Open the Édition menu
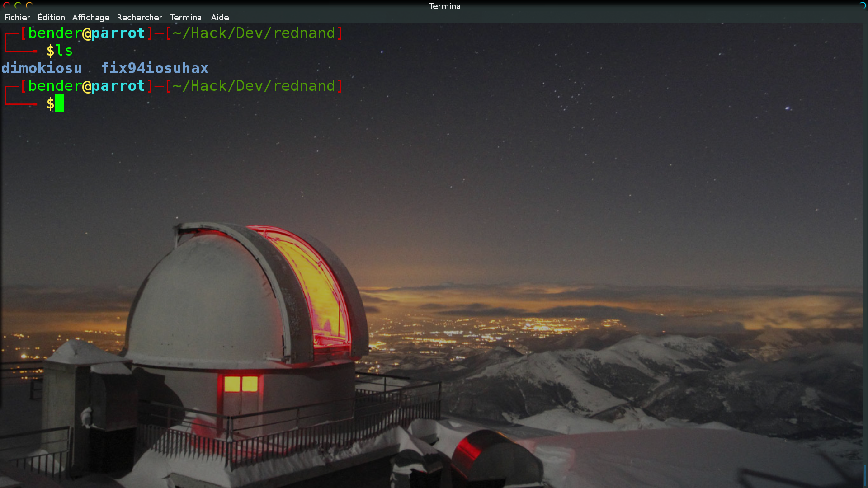This screenshot has width=868, height=488. click(x=51, y=18)
